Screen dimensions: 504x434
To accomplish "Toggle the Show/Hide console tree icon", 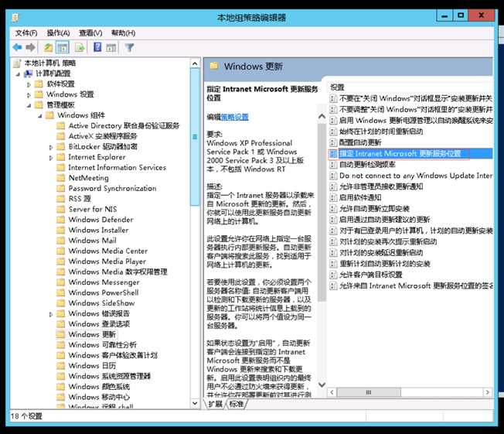I will pos(63,48).
